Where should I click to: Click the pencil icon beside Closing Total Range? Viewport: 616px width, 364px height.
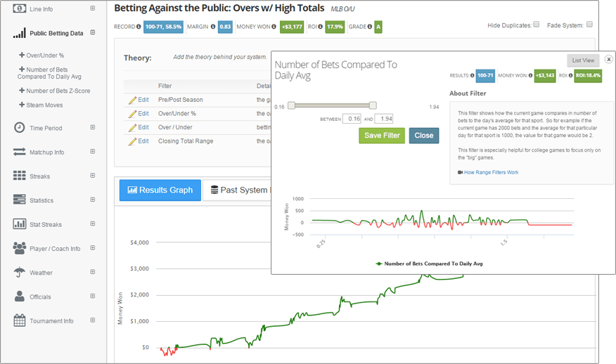click(x=132, y=141)
